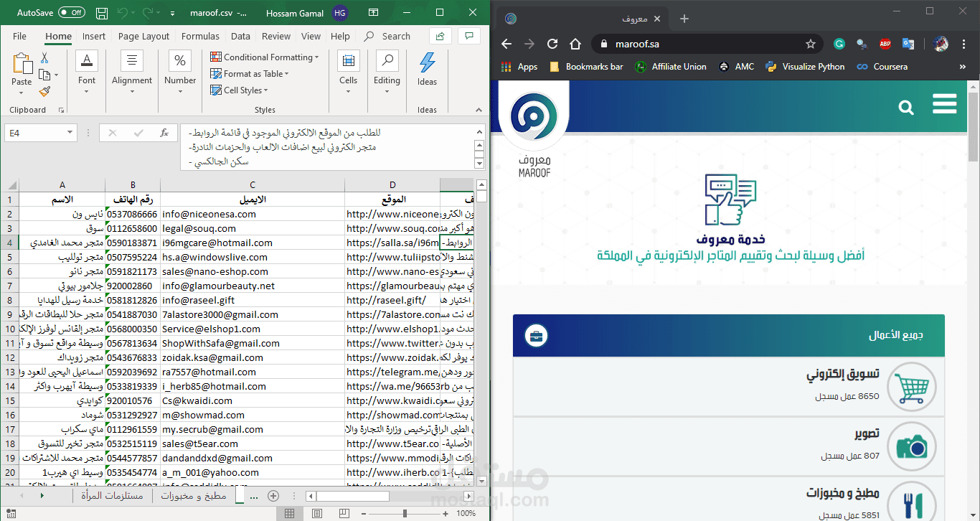Cut the selection with scissors icon
980x521 pixels.
click(44, 57)
